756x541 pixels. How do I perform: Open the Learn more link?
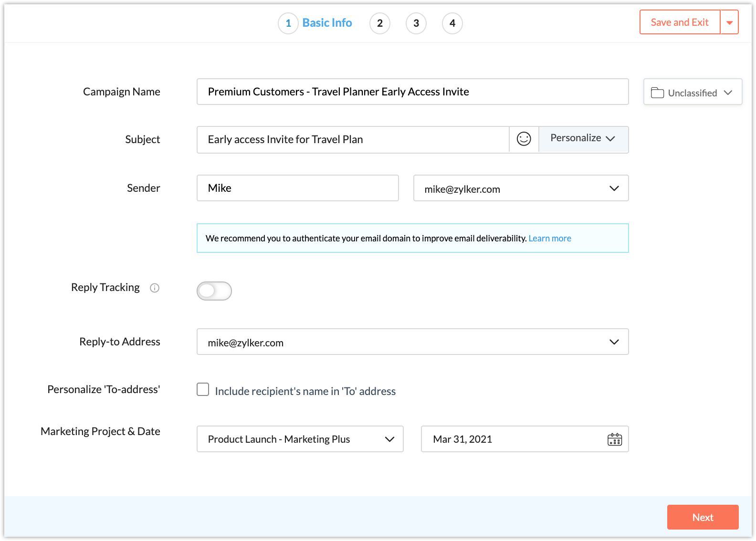(x=550, y=239)
